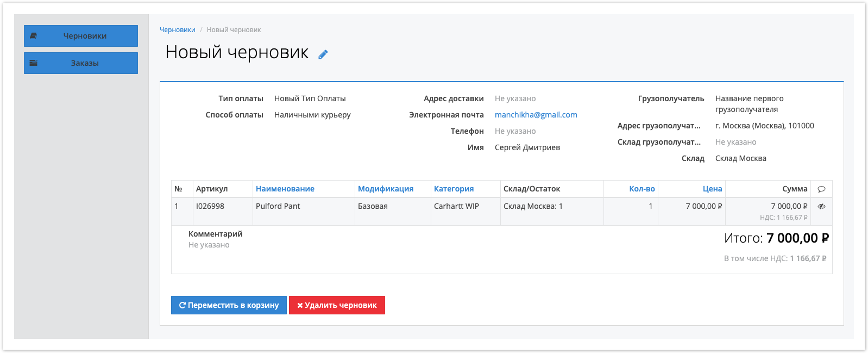Click Не указано next to Склад грузополучателя

coord(735,142)
